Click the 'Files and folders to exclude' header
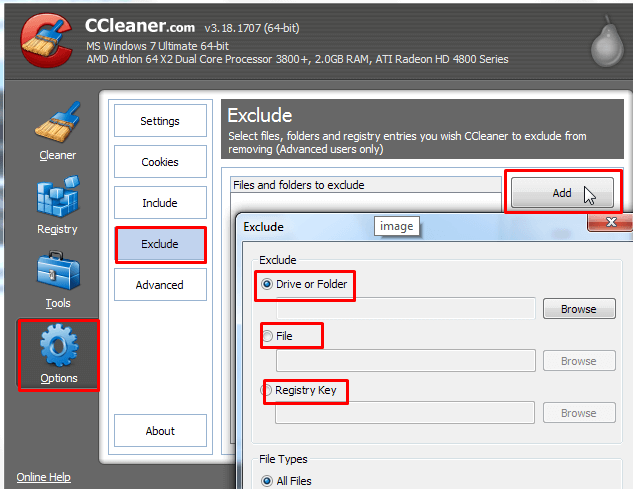The image size is (633, 489). point(366,185)
